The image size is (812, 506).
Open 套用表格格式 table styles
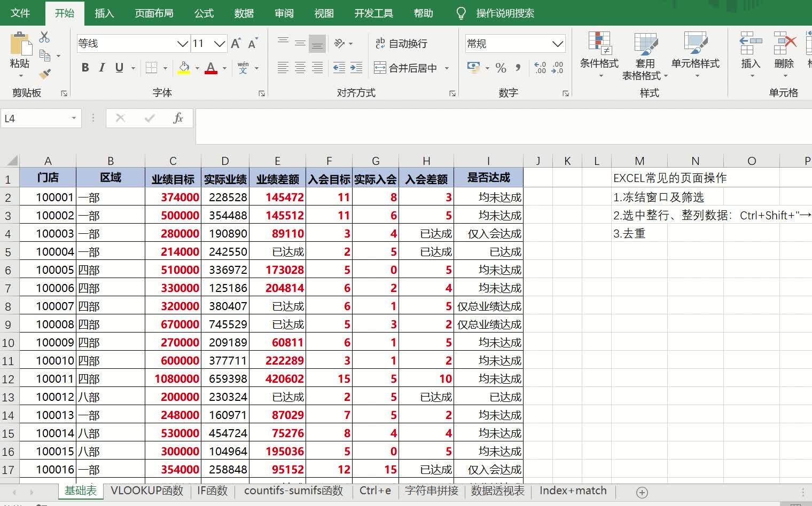click(x=645, y=56)
